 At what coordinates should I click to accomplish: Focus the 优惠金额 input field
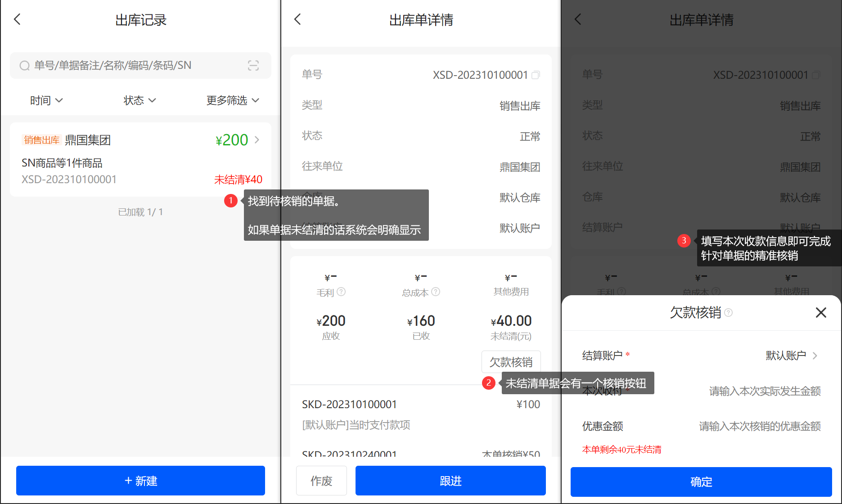coord(760,426)
